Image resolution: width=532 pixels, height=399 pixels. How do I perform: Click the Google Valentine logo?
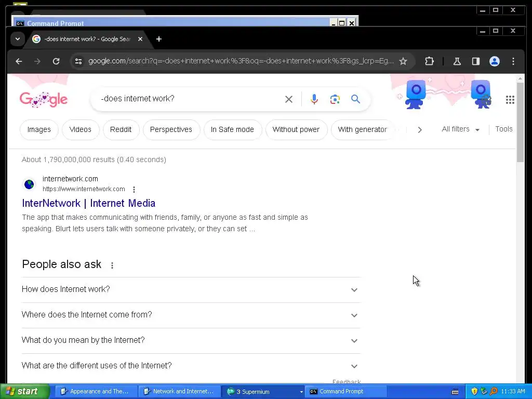pos(44,100)
